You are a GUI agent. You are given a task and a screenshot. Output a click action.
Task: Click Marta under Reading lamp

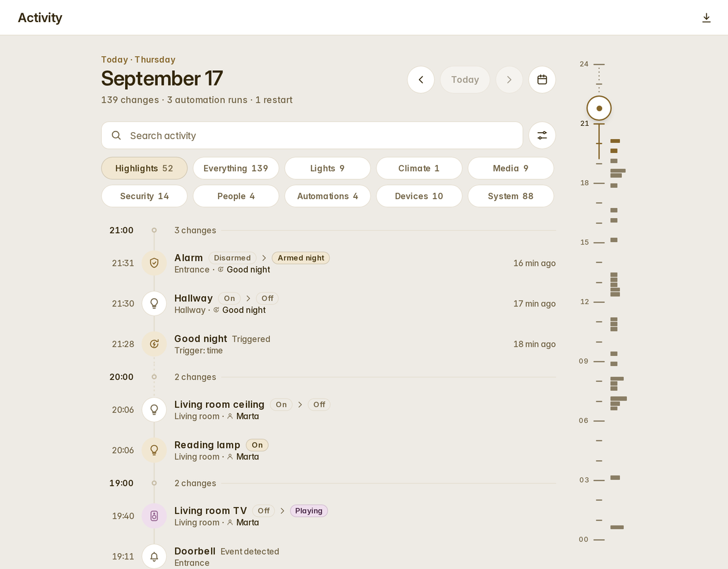(248, 457)
